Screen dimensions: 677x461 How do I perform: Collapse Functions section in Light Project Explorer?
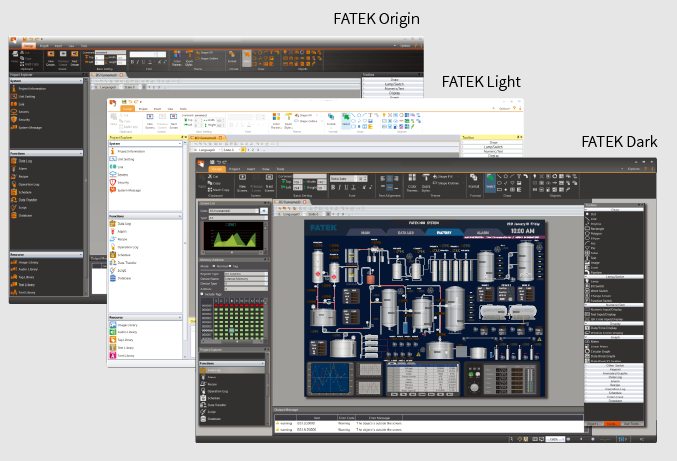pos(180,216)
